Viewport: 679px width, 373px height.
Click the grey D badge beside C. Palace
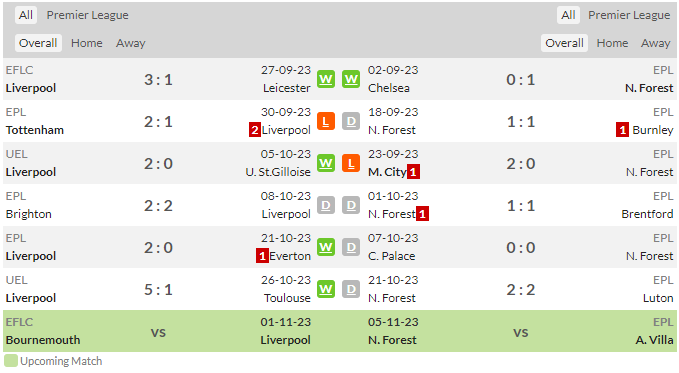(x=351, y=247)
